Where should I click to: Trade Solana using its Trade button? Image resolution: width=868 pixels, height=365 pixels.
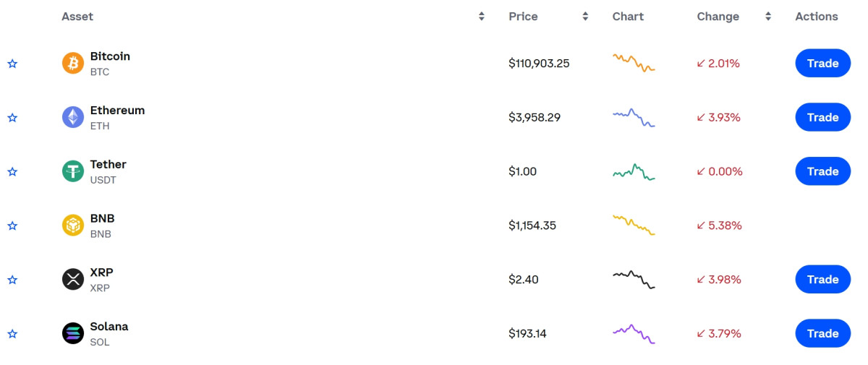tap(822, 333)
